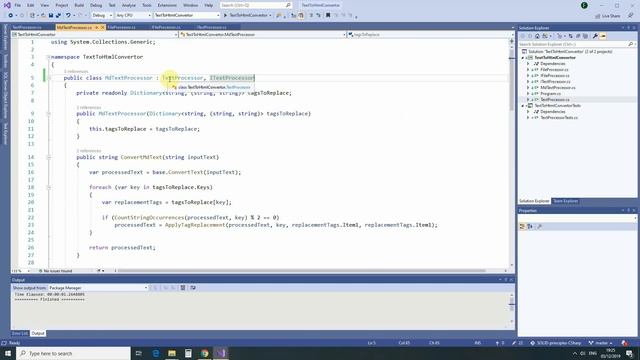Expand FileProcessor.cs in Solution Explorer
This screenshot has height=360, width=640.
pos(528,70)
